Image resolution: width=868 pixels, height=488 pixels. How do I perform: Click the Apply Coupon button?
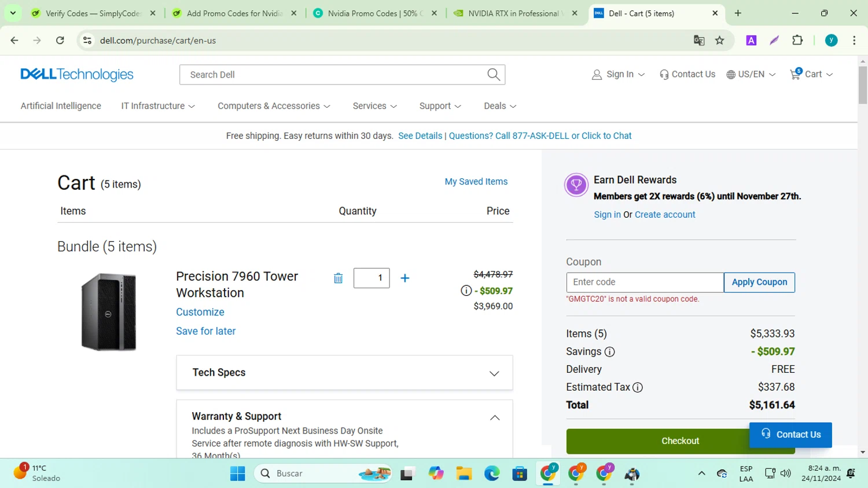(x=759, y=282)
